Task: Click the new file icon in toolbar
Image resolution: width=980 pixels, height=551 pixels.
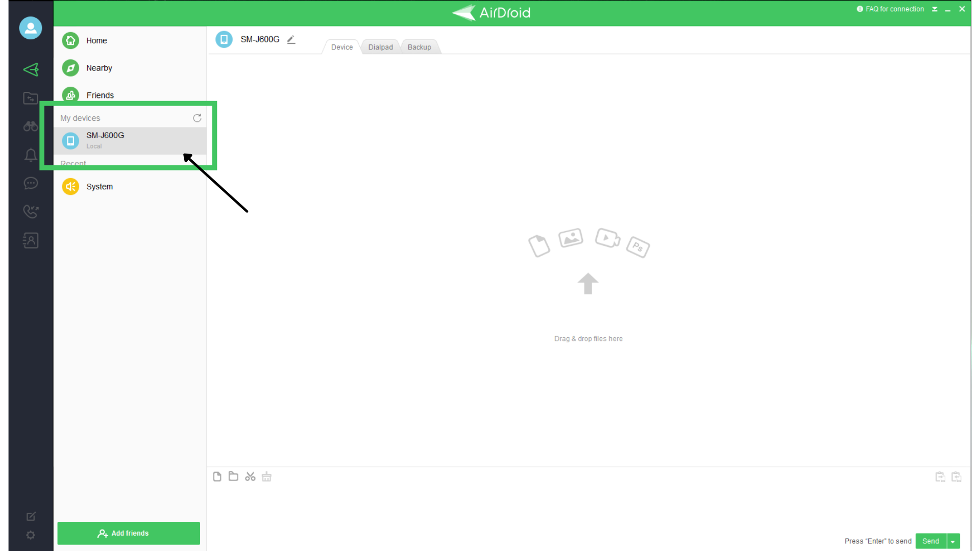Action: (x=217, y=477)
